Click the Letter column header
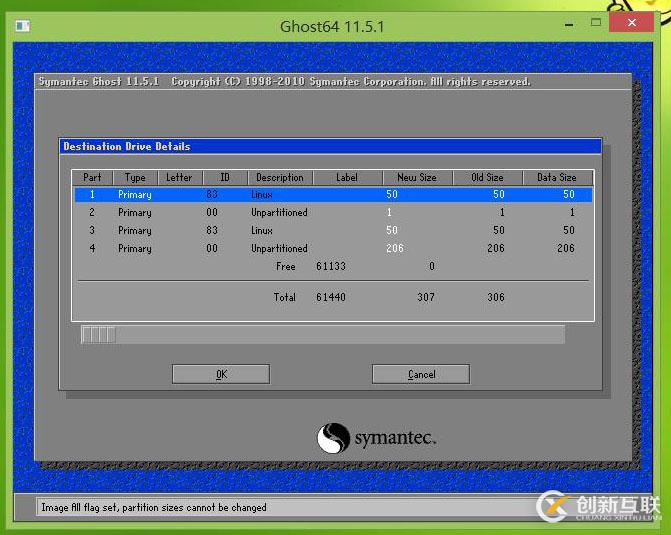The image size is (671, 535). [x=179, y=177]
